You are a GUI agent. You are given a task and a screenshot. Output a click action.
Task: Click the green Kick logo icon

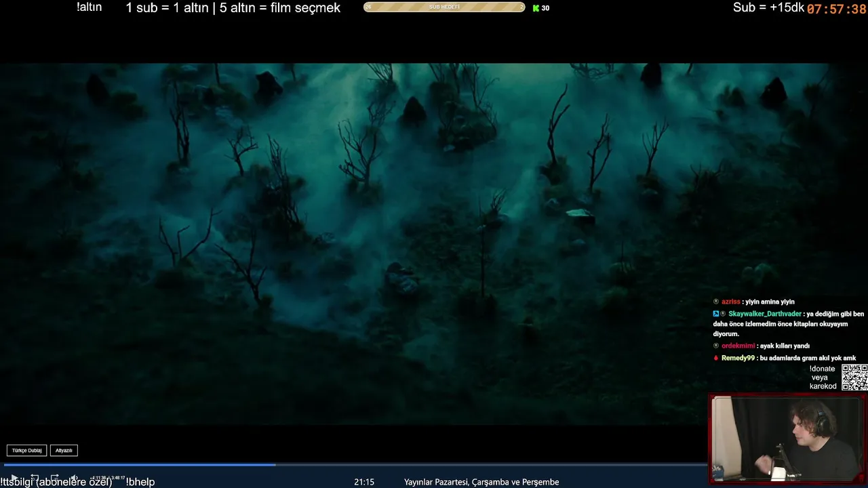pyautogui.click(x=536, y=8)
